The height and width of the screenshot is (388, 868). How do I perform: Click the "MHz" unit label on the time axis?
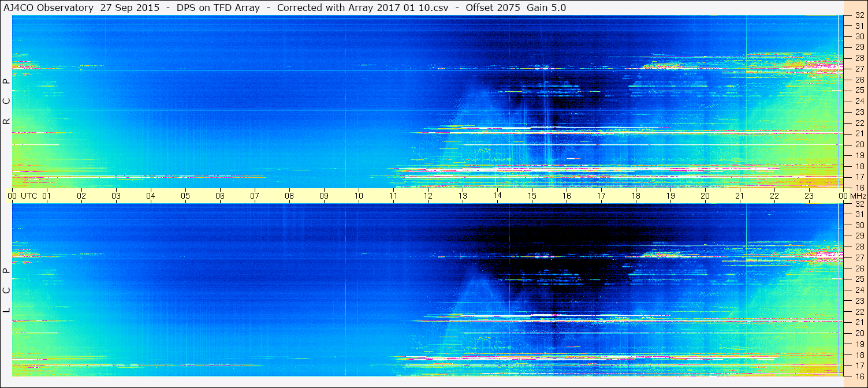pos(857,196)
